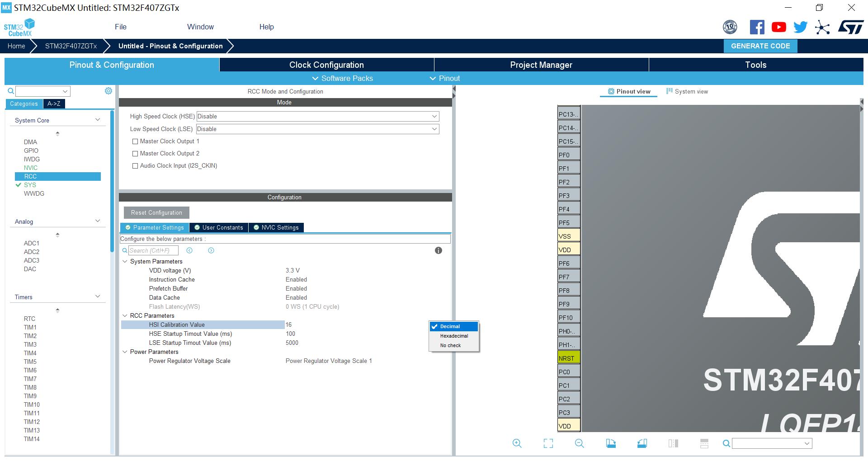868x461 pixels.
Task: Open Low Speed Clock (LSE) dropdown
Action: 318,129
